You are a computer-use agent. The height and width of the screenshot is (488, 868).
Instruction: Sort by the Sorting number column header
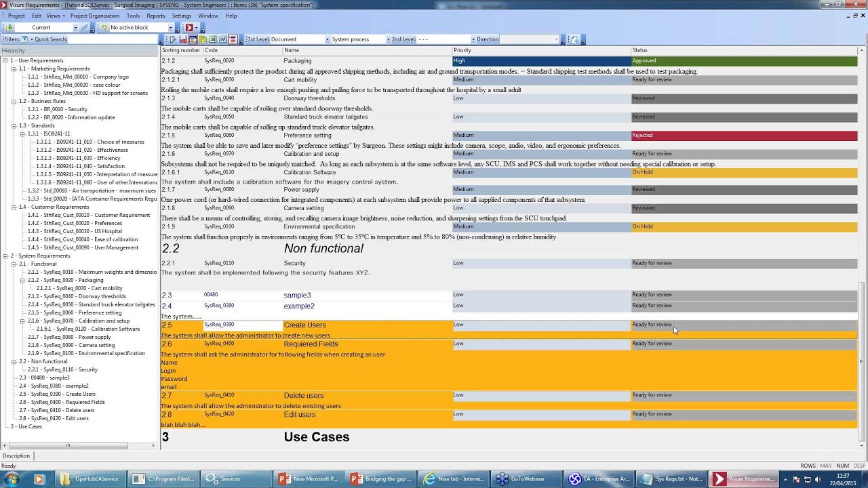(x=181, y=50)
